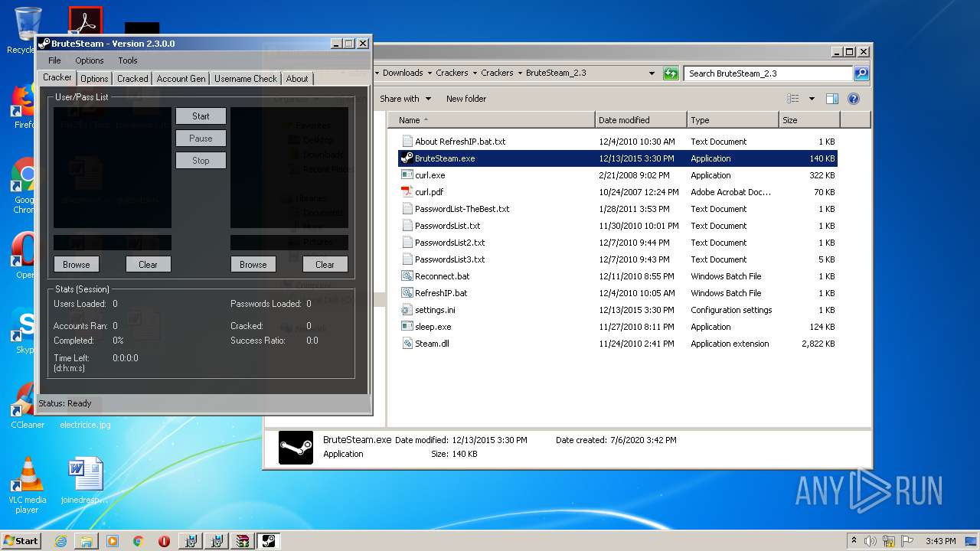Open the Share with dropdown
Image resolution: width=980 pixels, height=551 pixels.
pyautogui.click(x=406, y=99)
